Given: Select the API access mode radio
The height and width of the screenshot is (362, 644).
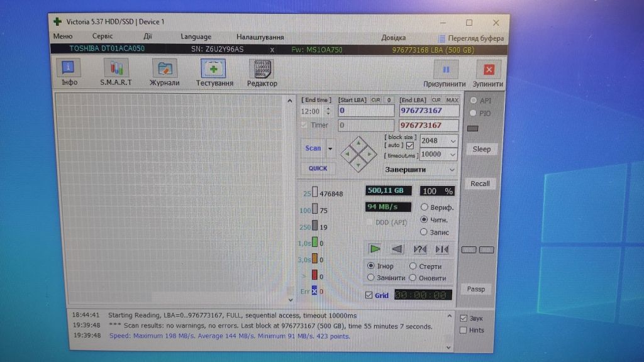Looking at the screenshot, I should (473, 100).
